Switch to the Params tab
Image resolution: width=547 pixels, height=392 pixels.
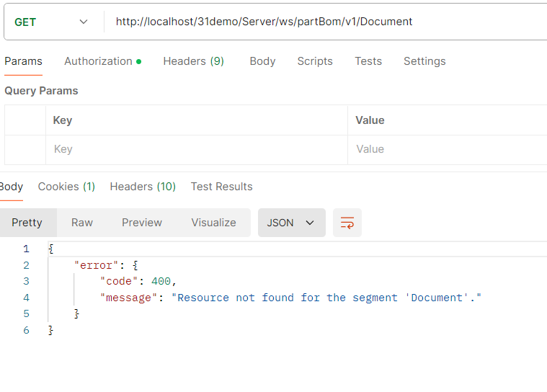click(23, 61)
